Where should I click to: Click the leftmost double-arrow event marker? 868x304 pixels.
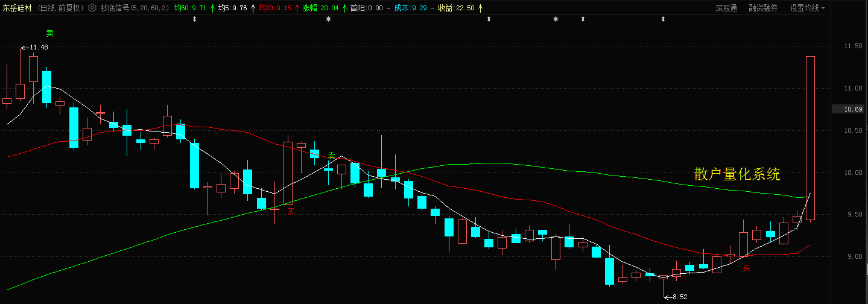click(194, 19)
